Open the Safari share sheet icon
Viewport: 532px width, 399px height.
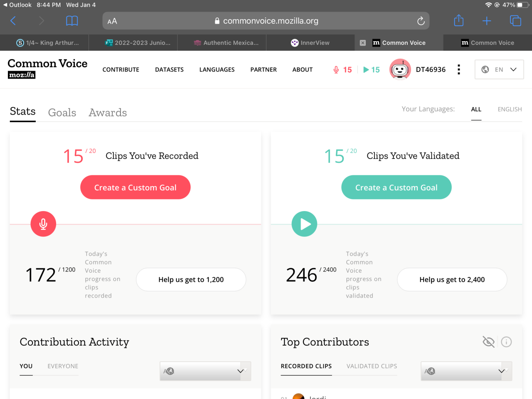click(459, 20)
